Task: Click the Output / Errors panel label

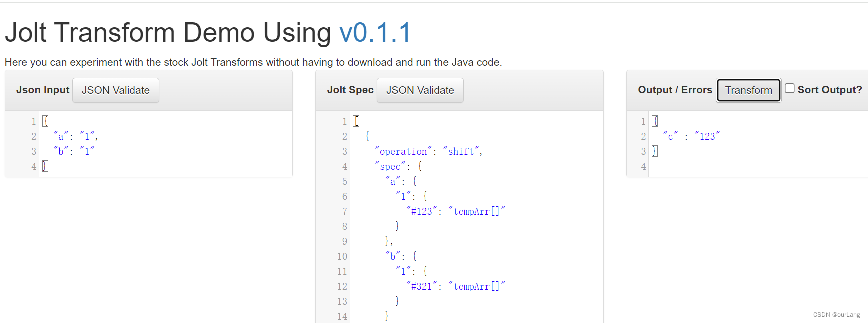Action: (675, 90)
